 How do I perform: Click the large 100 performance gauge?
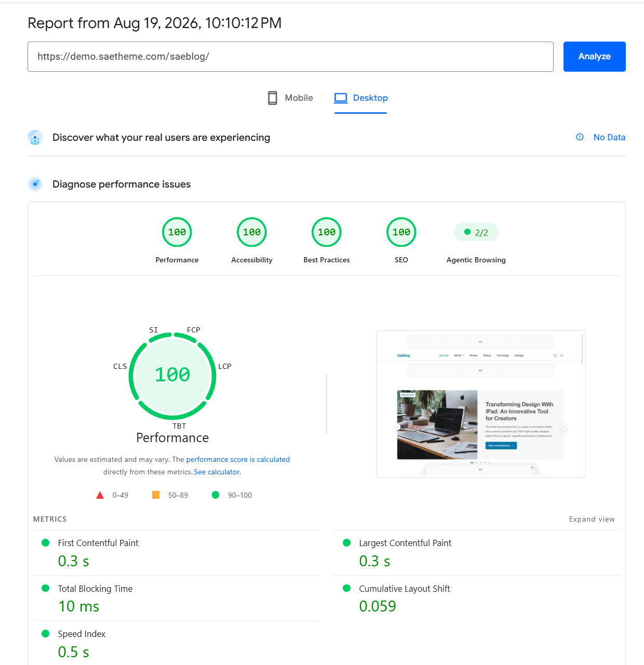pyautogui.click(x=172, y=376)
